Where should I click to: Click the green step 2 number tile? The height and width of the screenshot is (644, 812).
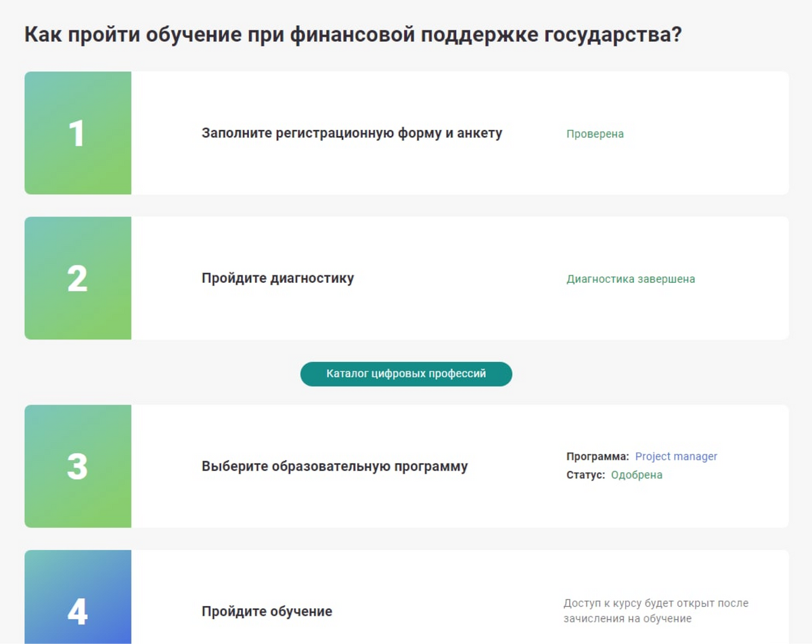pyautogui.click(x=78, y=278)
